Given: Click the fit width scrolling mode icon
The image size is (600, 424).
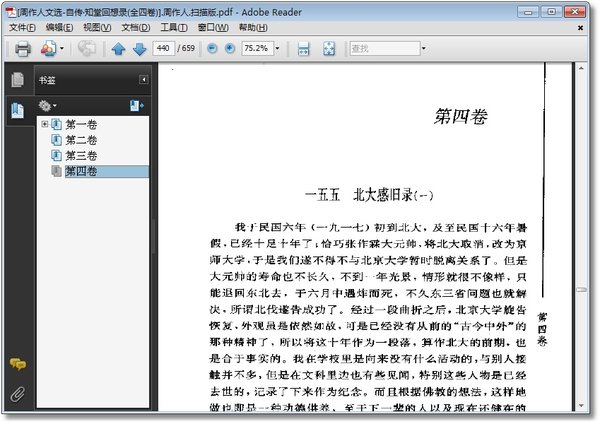Looking at the screenshot, I should pos(303,49).
